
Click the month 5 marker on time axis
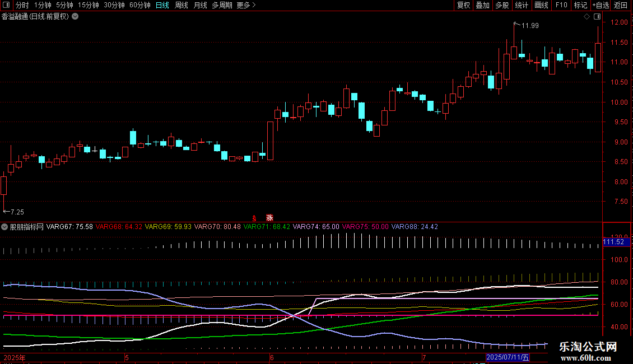[127, 358]
